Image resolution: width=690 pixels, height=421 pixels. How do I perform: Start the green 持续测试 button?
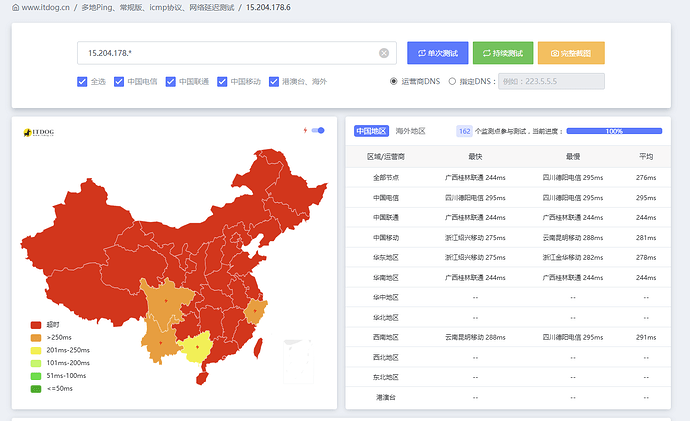pyautogui.click(x=502, y=53)
